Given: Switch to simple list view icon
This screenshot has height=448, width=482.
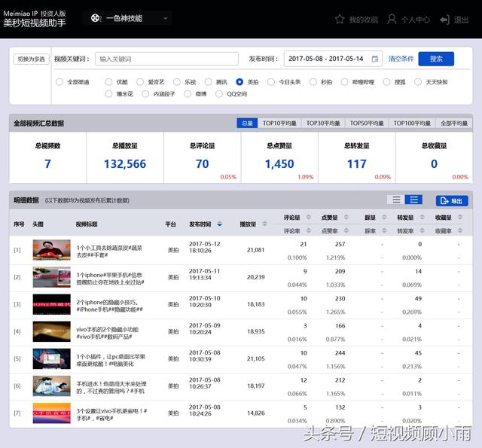Looking at the screenshot, I should coord(395,200).
